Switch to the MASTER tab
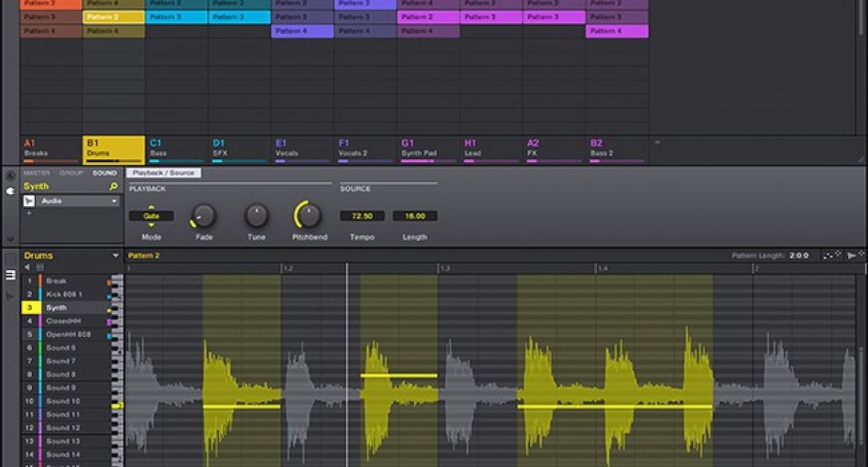868x467 pixels. pos(37,173)
